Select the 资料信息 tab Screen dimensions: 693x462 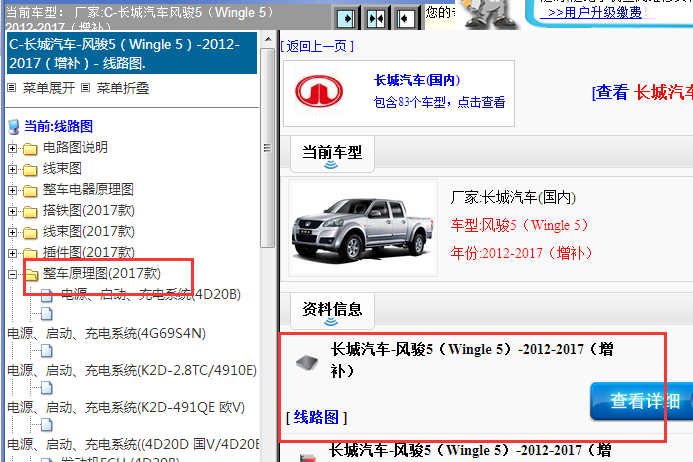pyautogui.click(x=332, y=310)
